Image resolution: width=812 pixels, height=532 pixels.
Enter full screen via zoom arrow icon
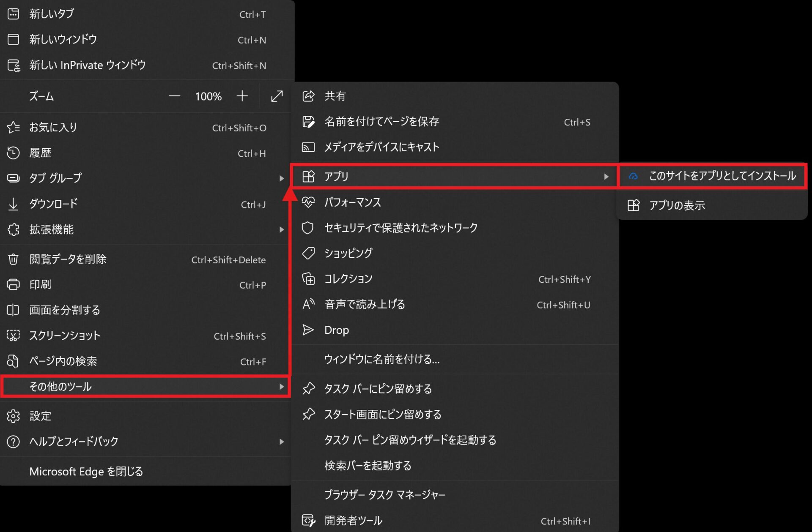[x=277, y=96]
